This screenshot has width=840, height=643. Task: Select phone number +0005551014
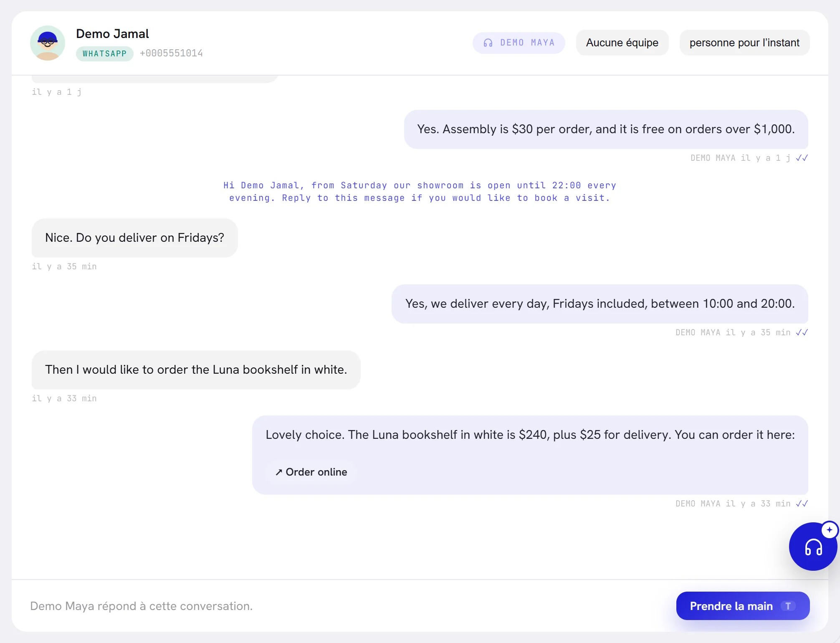coord(171,53)
